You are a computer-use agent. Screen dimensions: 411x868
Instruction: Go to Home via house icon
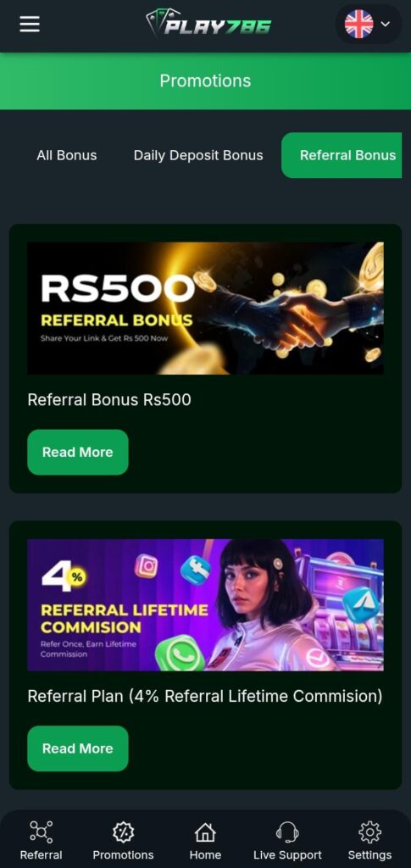pyautogui.click(x=205, y=832)
